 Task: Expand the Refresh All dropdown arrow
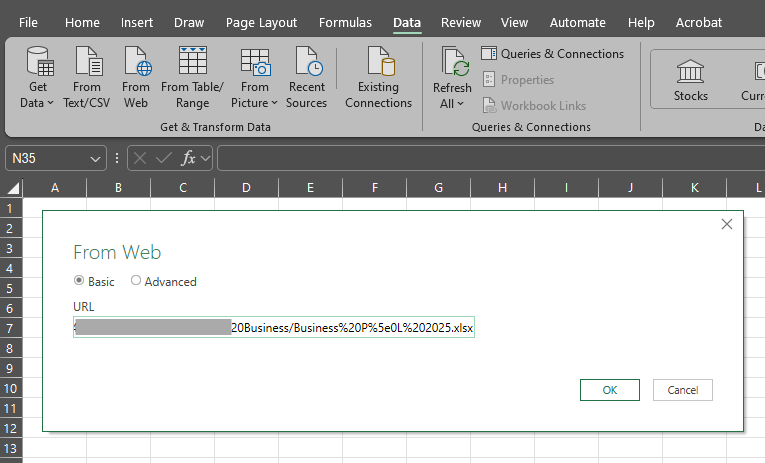(460, 104)
